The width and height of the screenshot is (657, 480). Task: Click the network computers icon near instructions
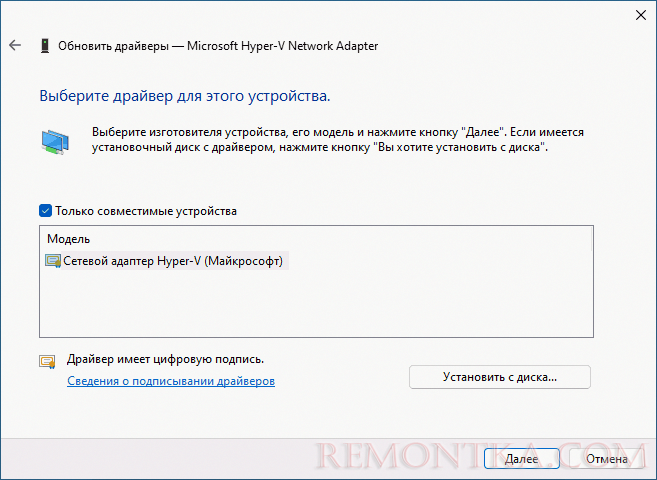click(x=55, y=142)
